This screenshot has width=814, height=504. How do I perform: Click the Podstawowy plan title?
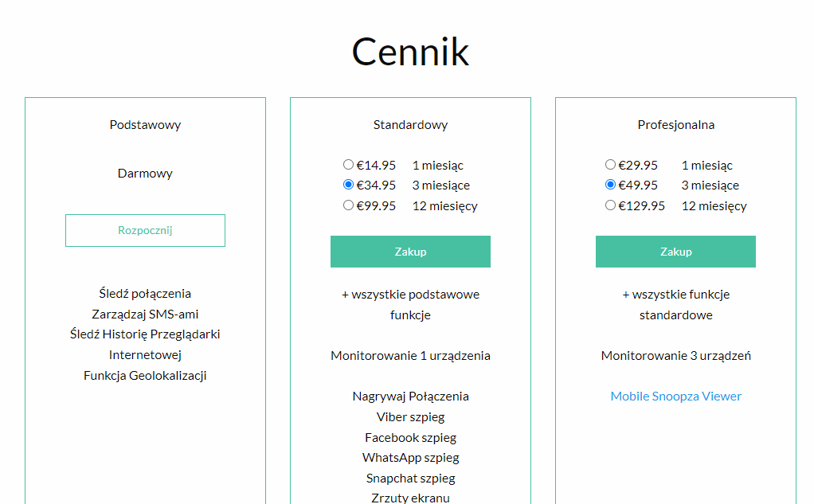pyautogui.click(x=145, y=125)
